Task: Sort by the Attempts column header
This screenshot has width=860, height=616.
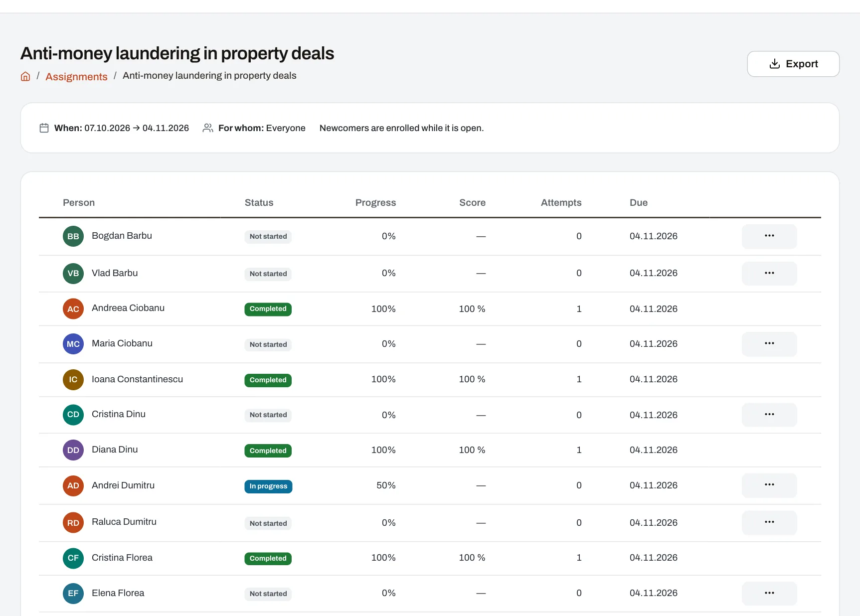Action: (x=561, y=203)
